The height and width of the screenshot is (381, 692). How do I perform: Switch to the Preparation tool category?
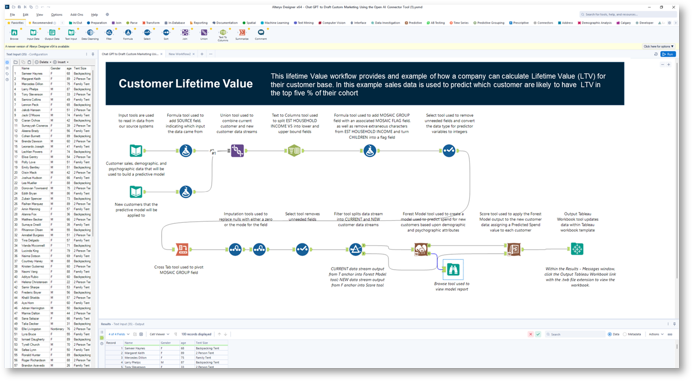click(97, 23)
